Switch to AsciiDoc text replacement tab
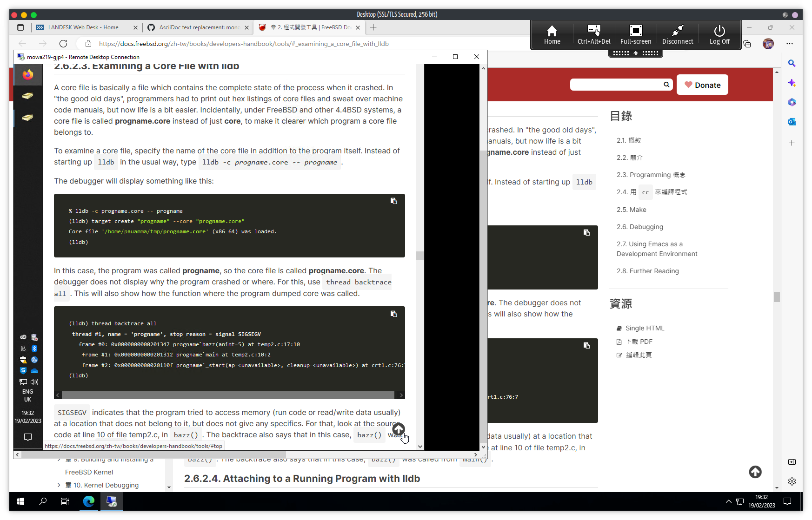Screen dimensions: 812x520 click(200, 27)
